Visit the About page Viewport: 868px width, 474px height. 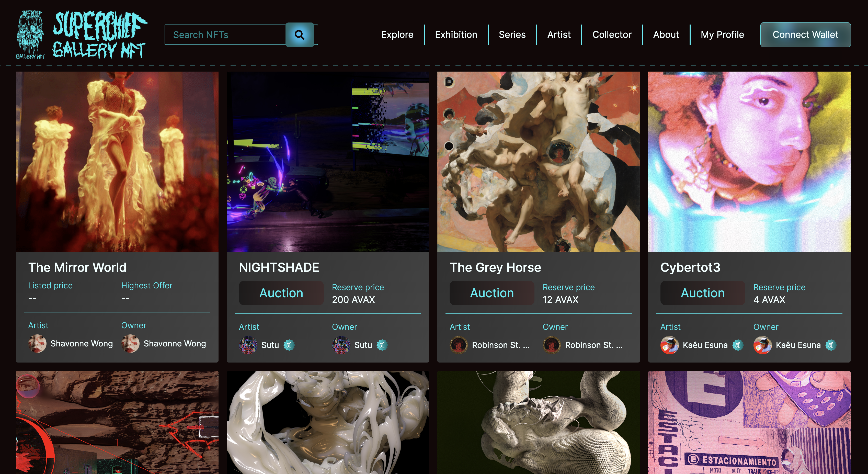666,35
